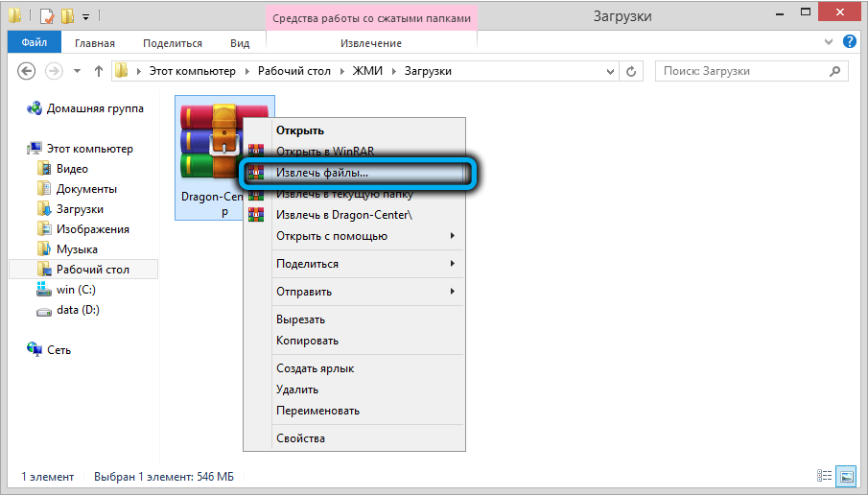Expand the address bar history dropdown

609,71
